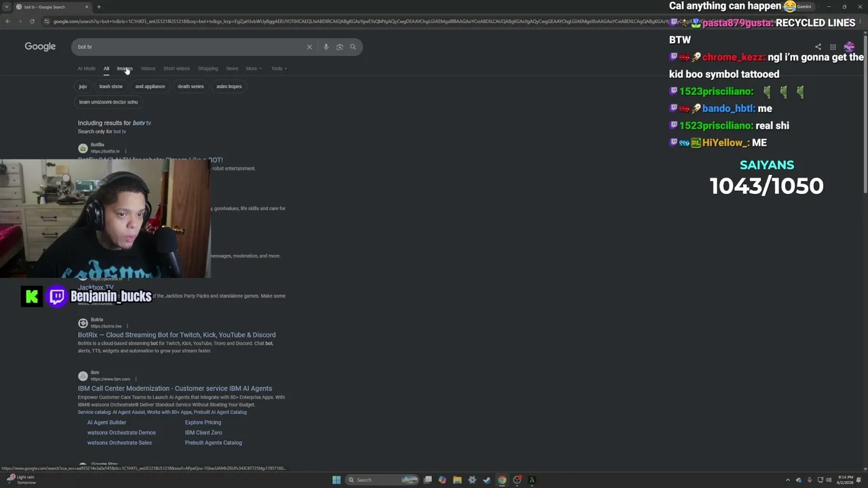Open File Explorer from the taskbar
Viewport: 868px width, 488px height.
pos(457,480)
